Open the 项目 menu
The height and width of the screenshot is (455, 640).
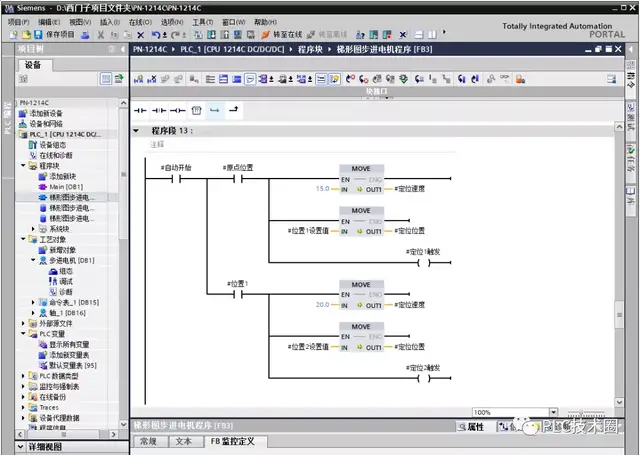coord(18,22)
